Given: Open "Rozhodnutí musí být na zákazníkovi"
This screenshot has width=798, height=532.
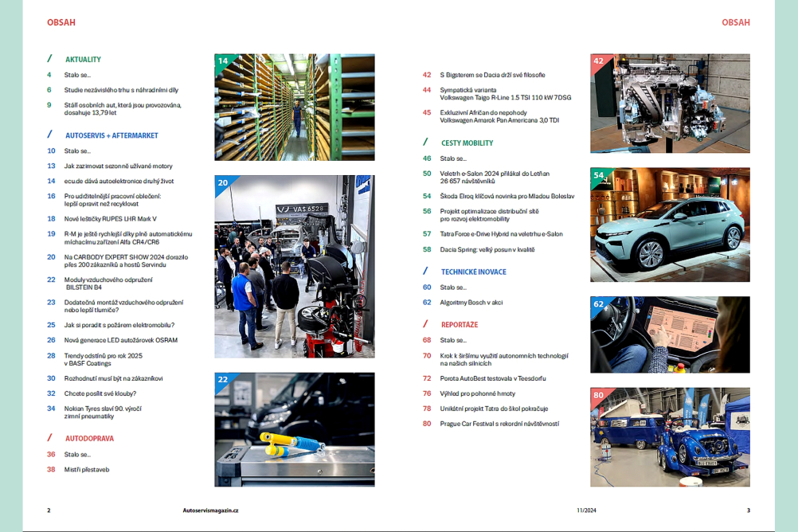Looking at the screenshot, I should tap(114, 378).
